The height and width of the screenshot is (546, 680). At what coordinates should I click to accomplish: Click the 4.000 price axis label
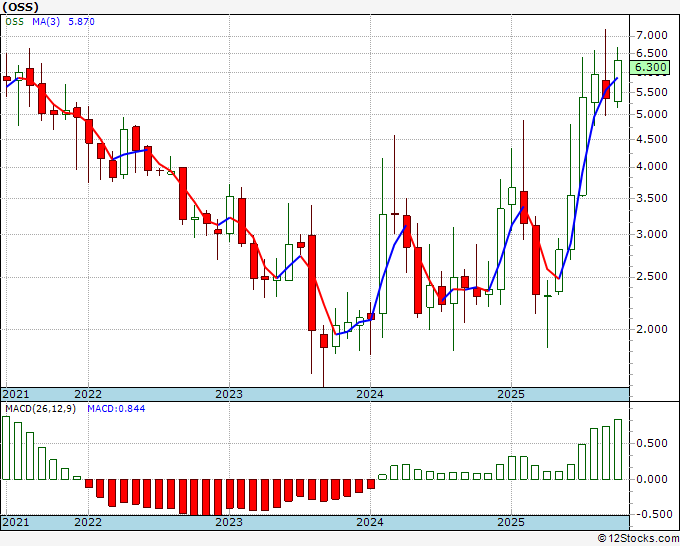(651, 167)
